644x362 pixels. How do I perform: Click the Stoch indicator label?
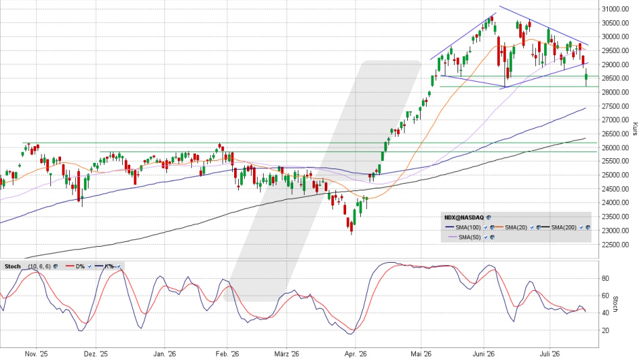[13, 266]
